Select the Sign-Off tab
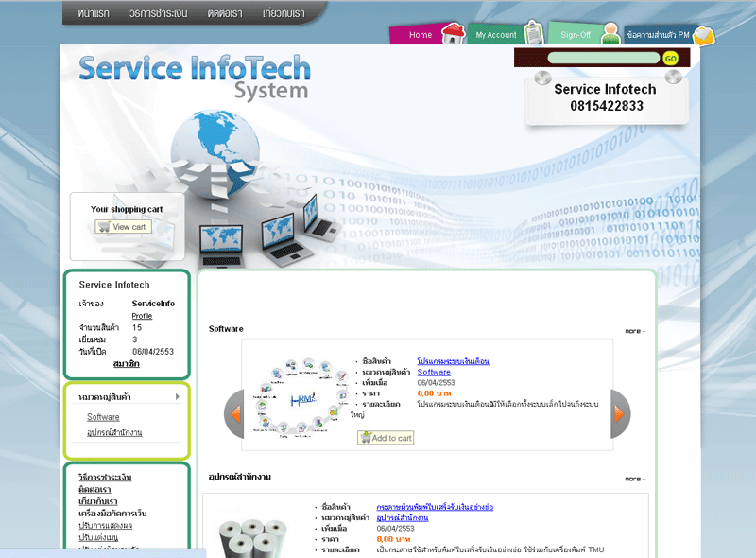Viewport: 756px width, 558px height. [576, 35]
